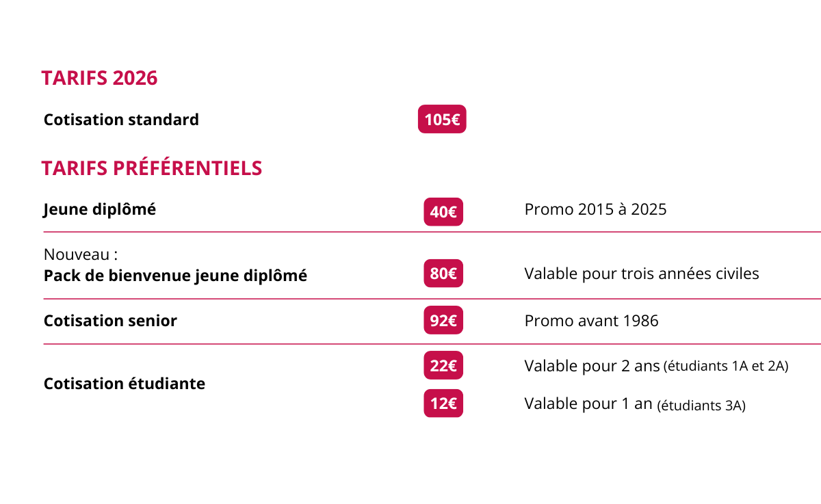Select the Cotisation standard label
This screenshot has height=504, width=821.
point(121,120)
